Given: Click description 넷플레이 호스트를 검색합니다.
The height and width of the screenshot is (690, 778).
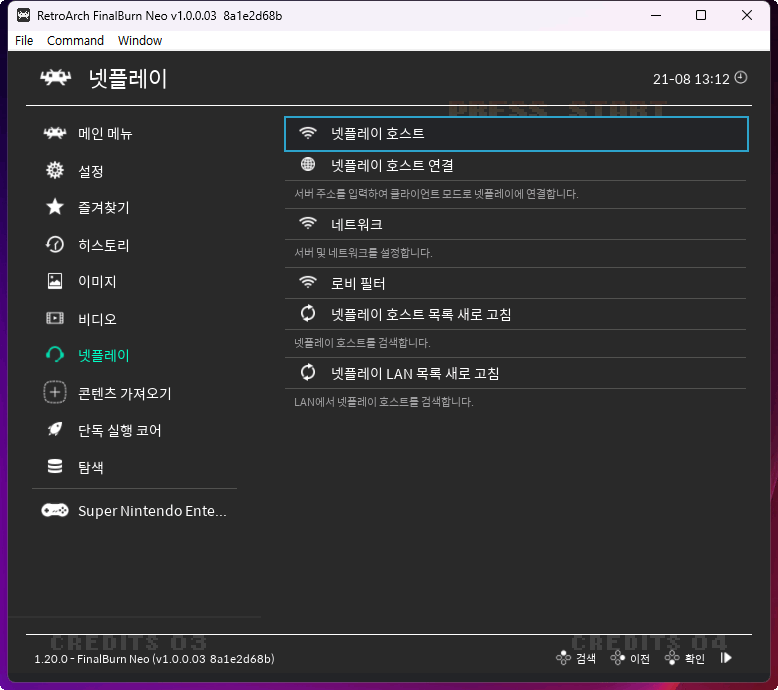Looking at the screenshot, I should [x=362, y=342].
